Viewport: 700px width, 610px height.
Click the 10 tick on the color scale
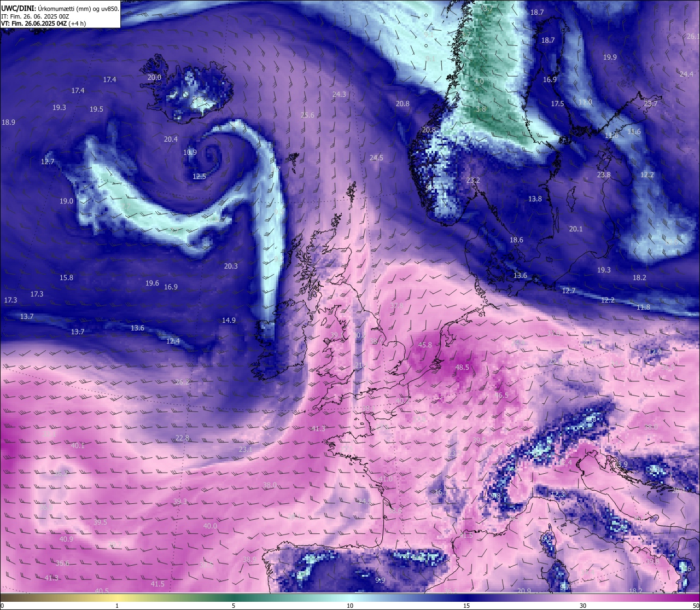click(x=350, y=606)
